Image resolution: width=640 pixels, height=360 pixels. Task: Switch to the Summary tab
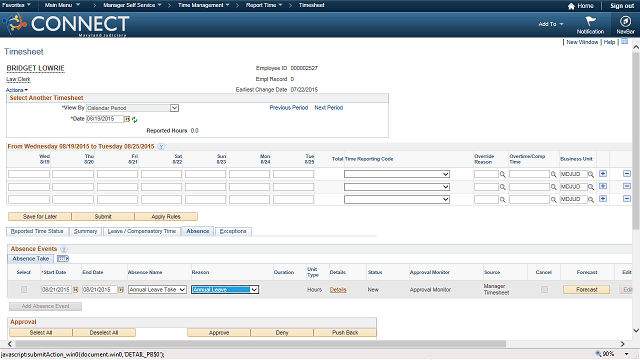(86, 231)
